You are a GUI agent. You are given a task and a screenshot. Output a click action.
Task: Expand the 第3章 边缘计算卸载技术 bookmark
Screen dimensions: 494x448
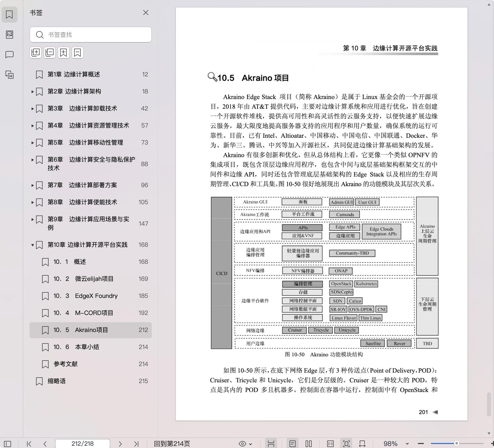pos(33,109)
